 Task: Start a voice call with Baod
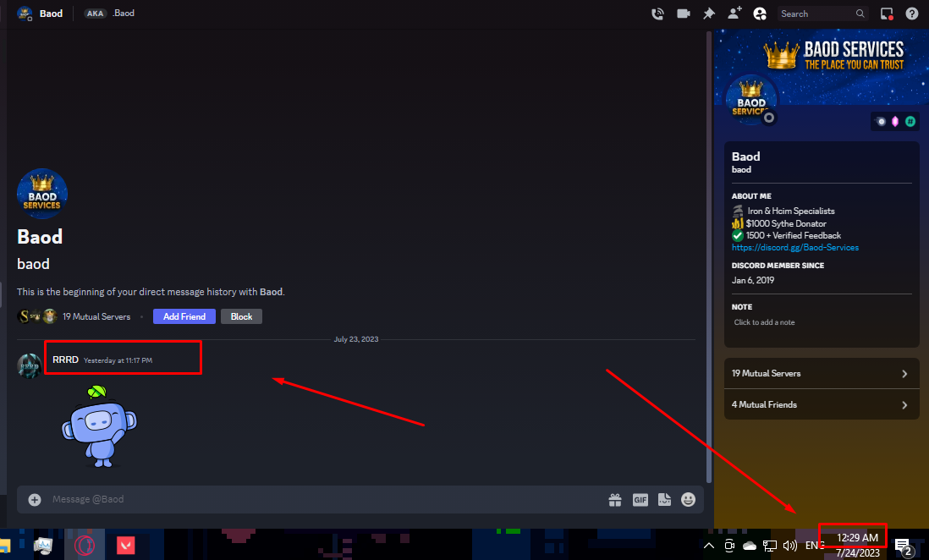point(657,14)
